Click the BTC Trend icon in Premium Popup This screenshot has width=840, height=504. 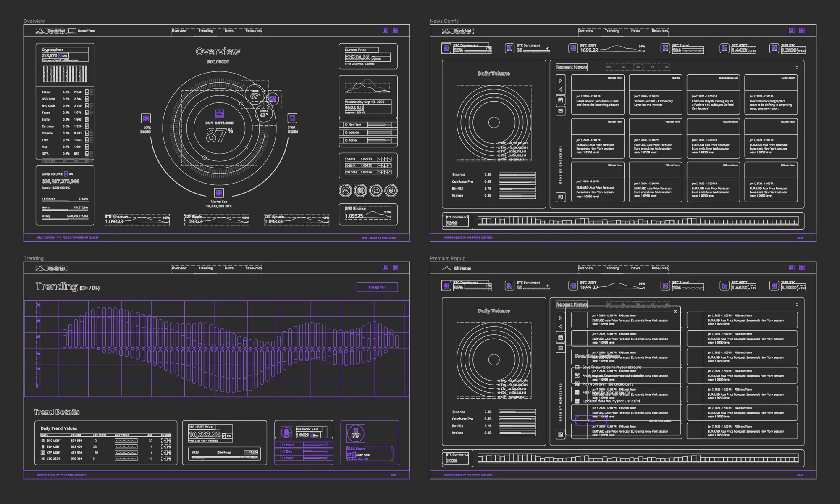pos(665,286)
